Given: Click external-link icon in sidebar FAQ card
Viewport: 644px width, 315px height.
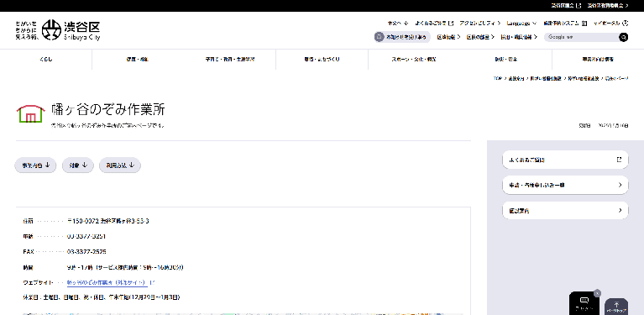Looking at the screenshot, I should tap(620, 160).
